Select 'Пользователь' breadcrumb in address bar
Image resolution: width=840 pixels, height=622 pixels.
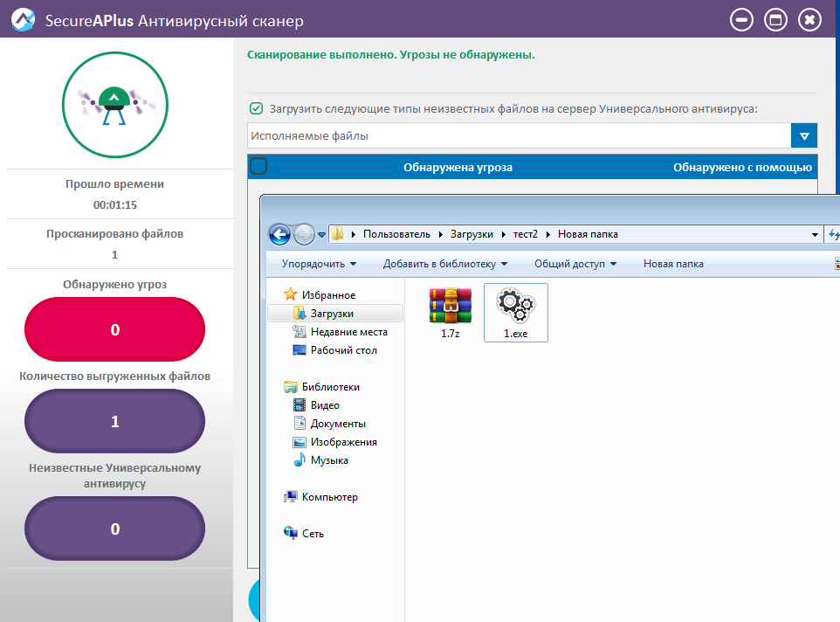[396, 234]
